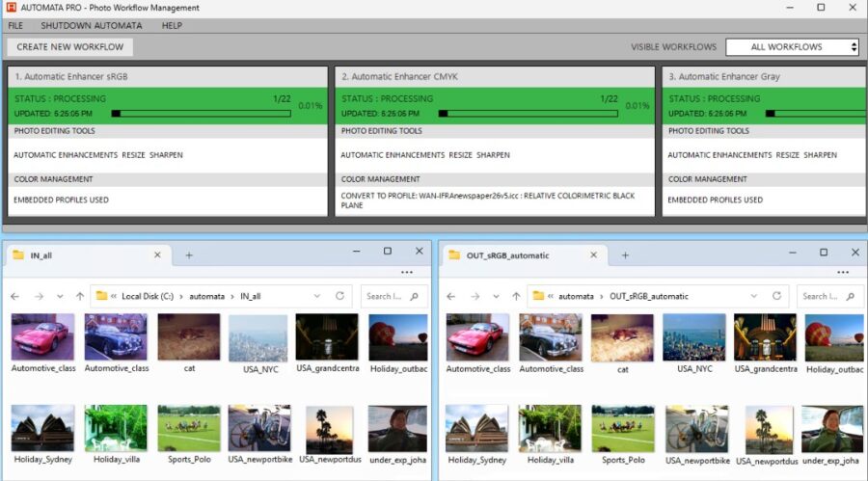
Task: Open the three-dots menu in IN_all window
Action: pos(407,273)
